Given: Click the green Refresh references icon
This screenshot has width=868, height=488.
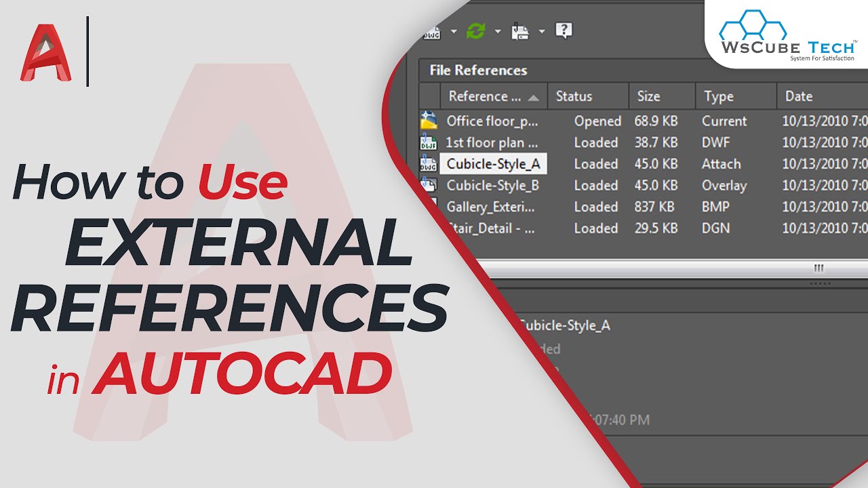Looking at the screenshot, I should click(476, 30).
